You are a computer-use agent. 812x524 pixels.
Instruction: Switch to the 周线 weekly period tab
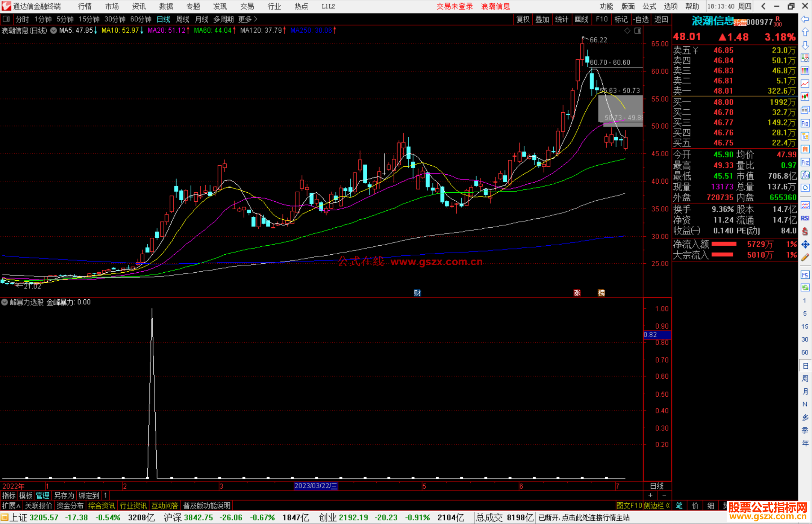(x=183, y=19)
